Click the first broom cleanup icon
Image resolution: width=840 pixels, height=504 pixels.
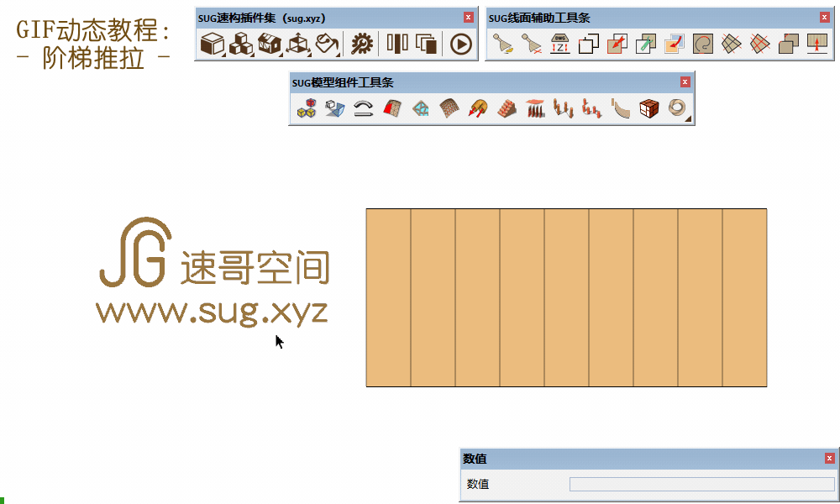[x=503, y=44]
